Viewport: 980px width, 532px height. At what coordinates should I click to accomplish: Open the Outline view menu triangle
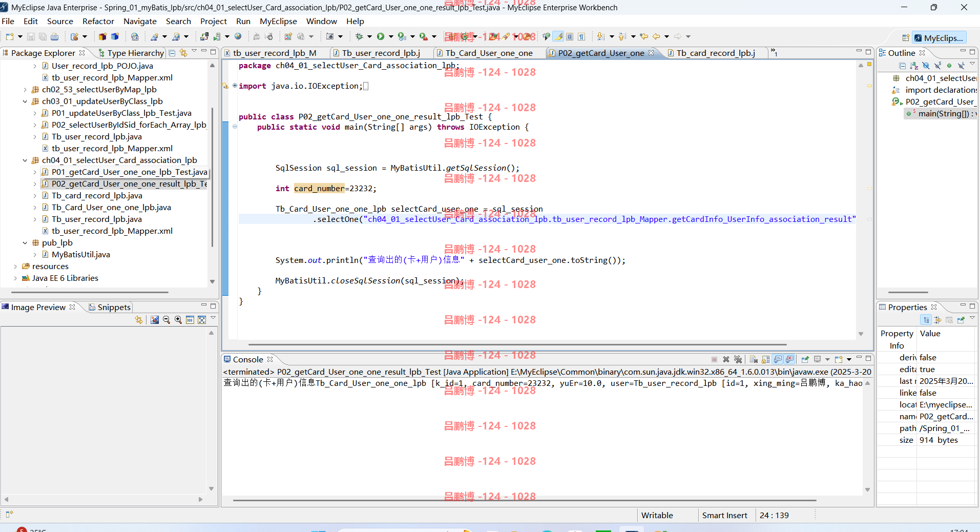972,64
